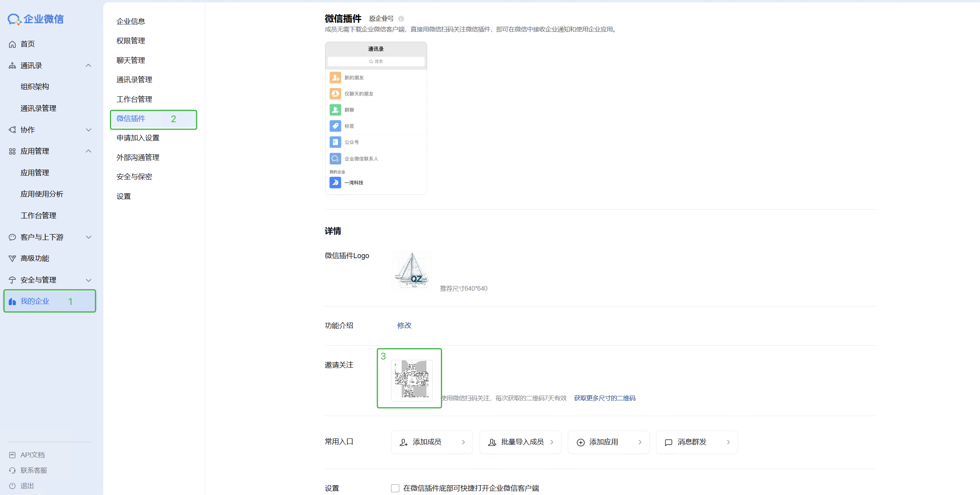Click the 批量导入成员 icon
This screenshot has width=980, height=495.
point(492,442)
